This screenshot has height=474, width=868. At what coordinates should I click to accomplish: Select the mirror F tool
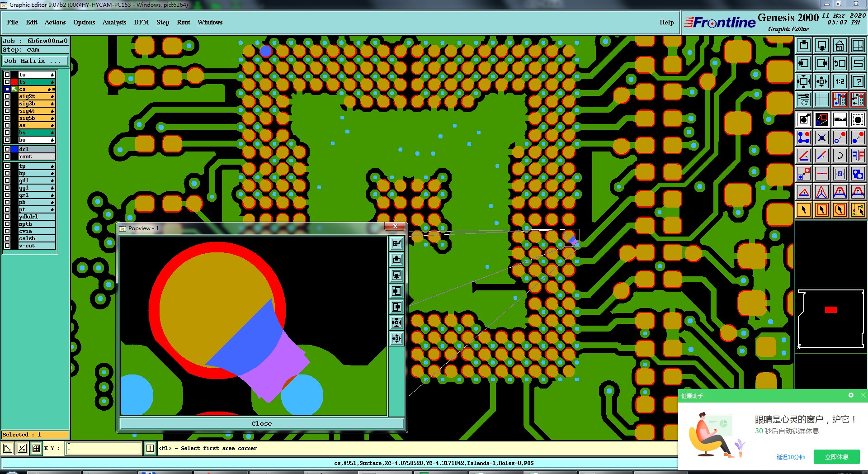pyautogui.click(x=858, y=156)
